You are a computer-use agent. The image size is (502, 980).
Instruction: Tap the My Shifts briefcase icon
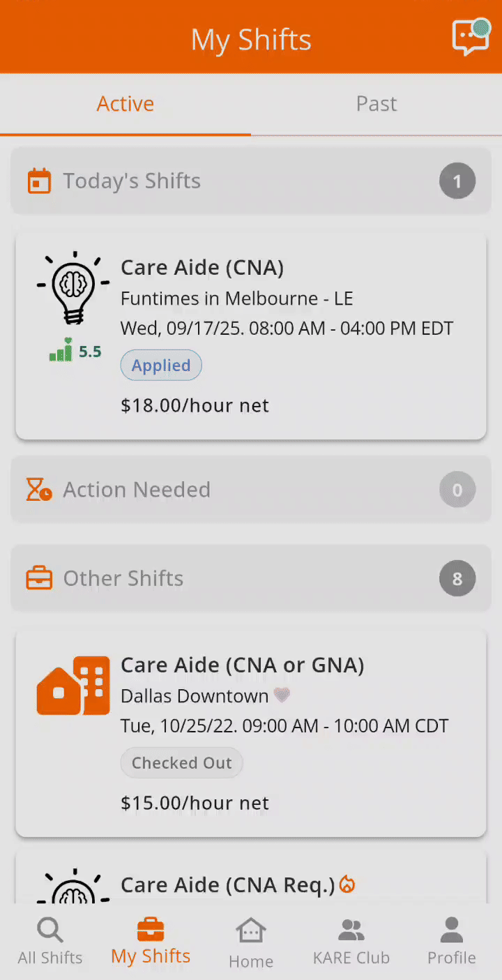pyautogui.click(x=151, y=930)
